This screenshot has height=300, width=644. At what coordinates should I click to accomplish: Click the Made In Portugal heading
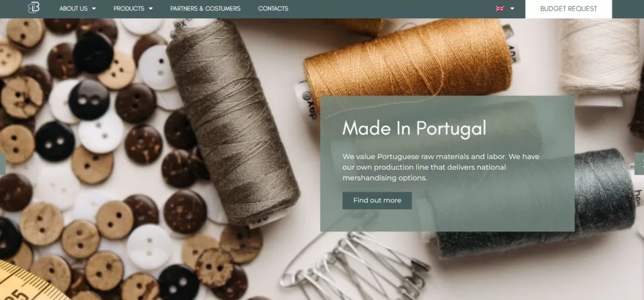pyautogui.click(x=414, y=128)
